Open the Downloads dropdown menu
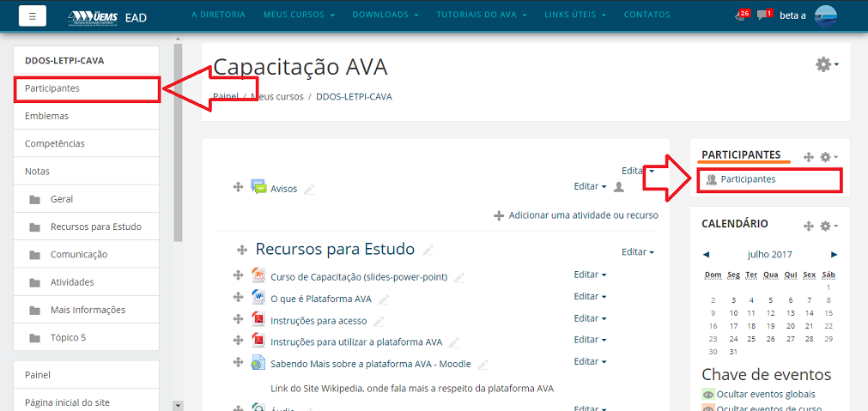This screenshot has width=868, height=411. click(385, 15)
